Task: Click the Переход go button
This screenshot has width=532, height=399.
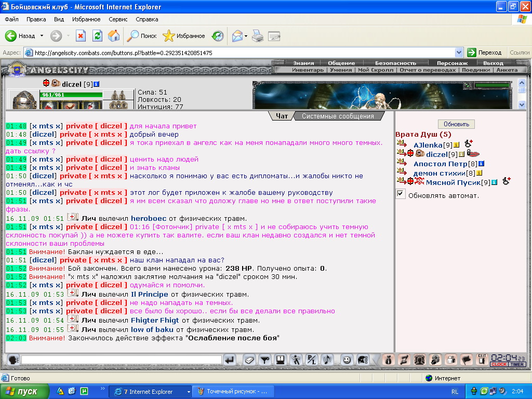Action: [x=485, y=52]
